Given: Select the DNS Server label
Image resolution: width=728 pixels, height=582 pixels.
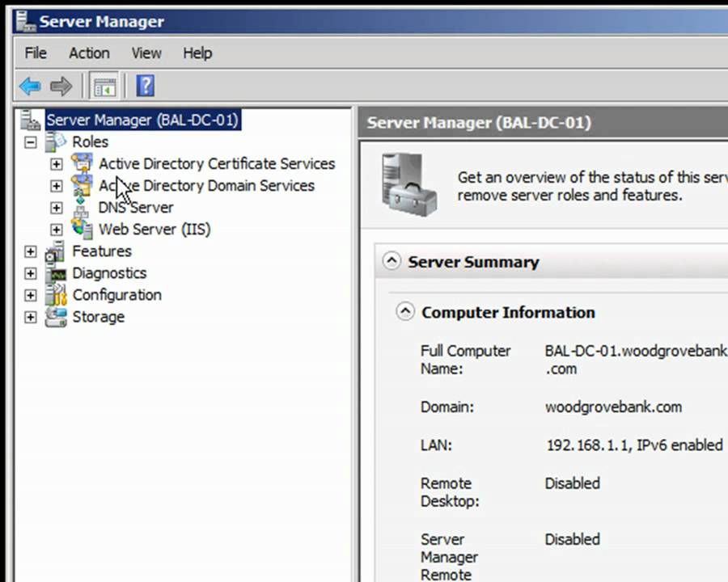Looking at the screenshot, I should pyautogui.click(x=136, y=208).
